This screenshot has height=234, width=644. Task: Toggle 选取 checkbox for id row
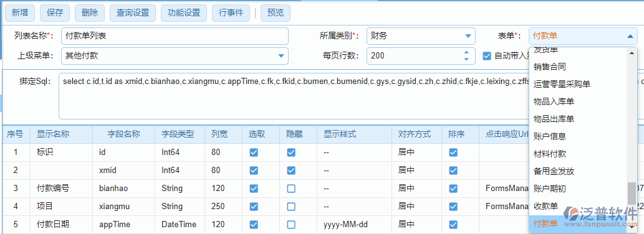[254, 152]
